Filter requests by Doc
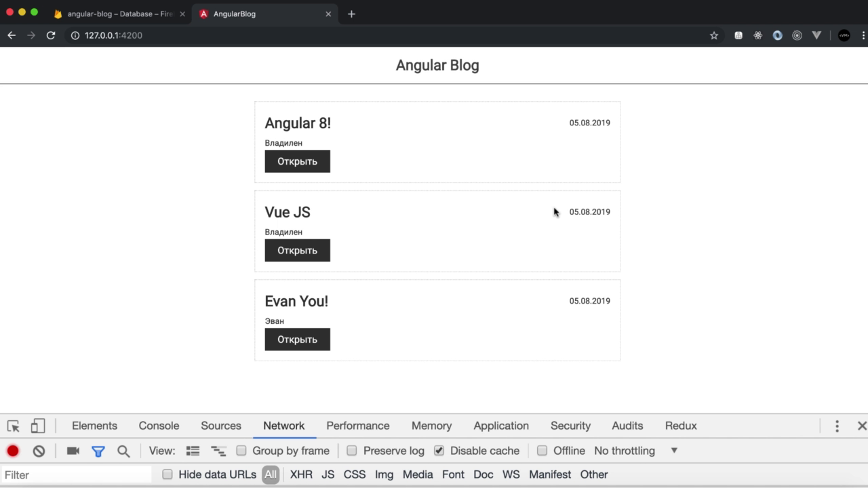The image size is (868, 488). pos(484,474)
